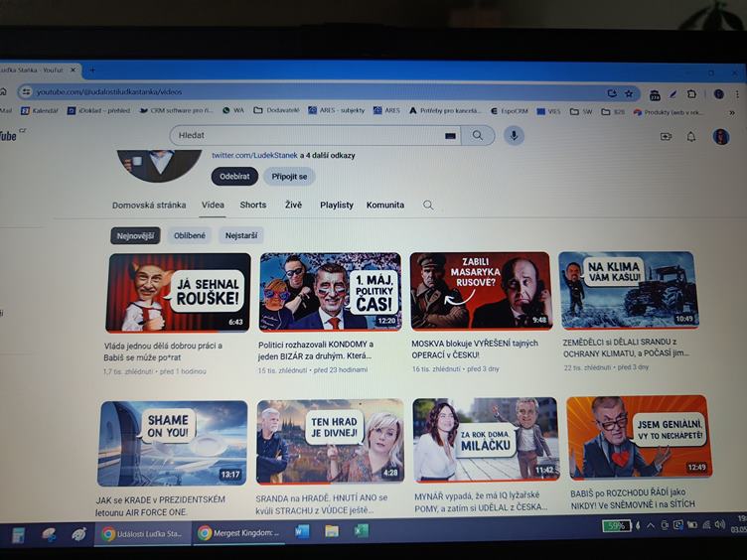This screenshot has height=560, width=747.
Task: Select the Nejnovější sort chip
Action: coord(135,235)
